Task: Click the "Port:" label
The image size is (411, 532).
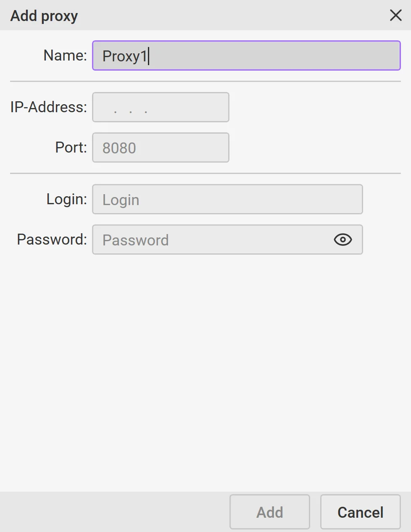Action: (x=71, y=147)
